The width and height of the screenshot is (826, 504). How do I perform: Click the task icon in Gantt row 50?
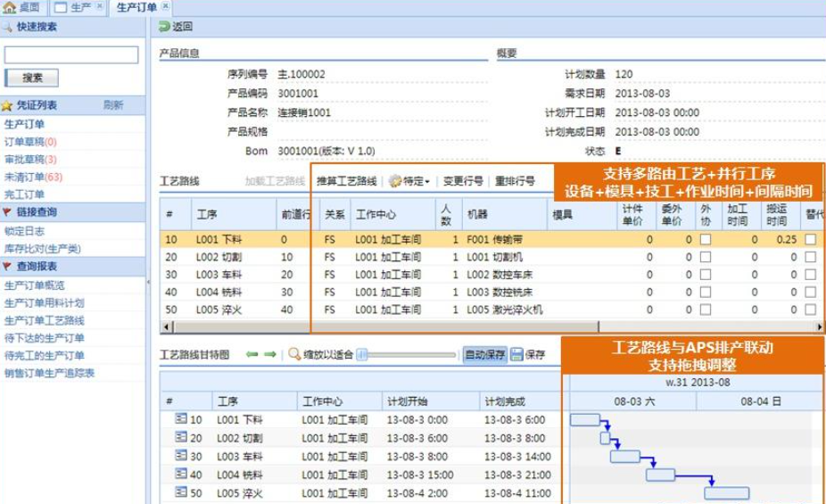181,492
